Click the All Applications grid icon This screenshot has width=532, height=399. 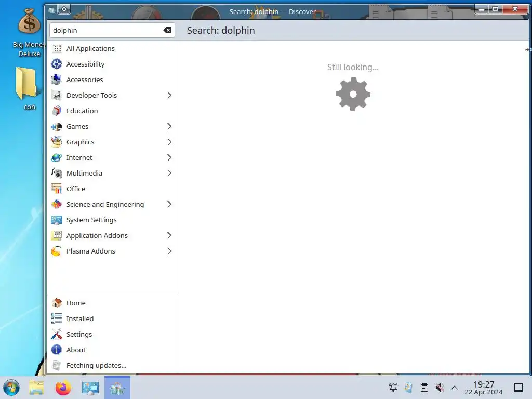(57, 48)
